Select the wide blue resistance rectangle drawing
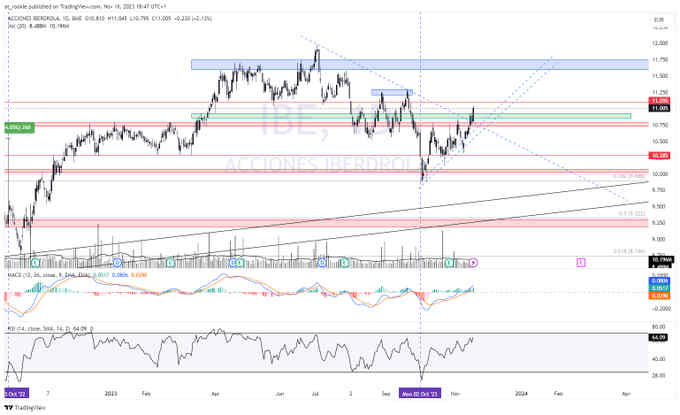Viewport: 680px width, 415px height. click(420, 65)
